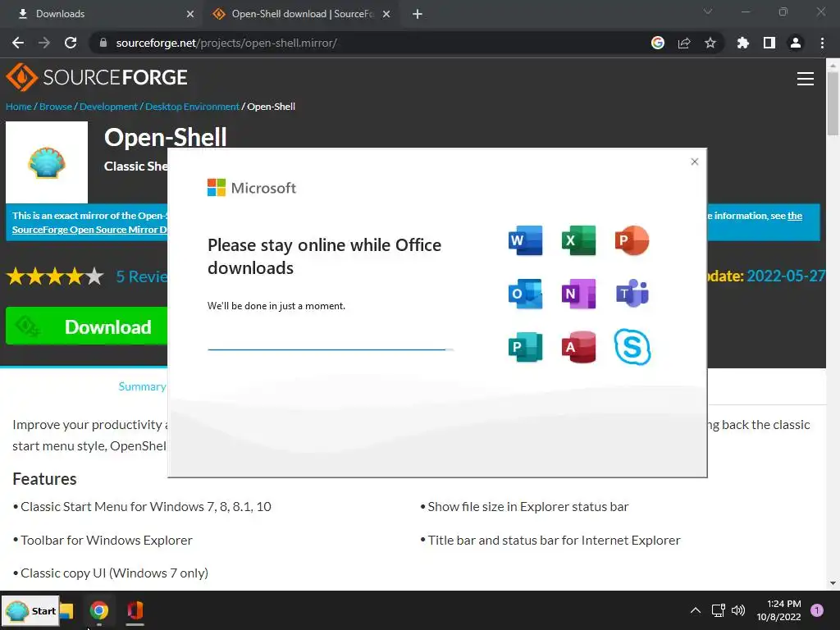Screen dimensions: 840x630
Task: Click 'Show file size in Explorer status bar'
Action: [528, 507]
